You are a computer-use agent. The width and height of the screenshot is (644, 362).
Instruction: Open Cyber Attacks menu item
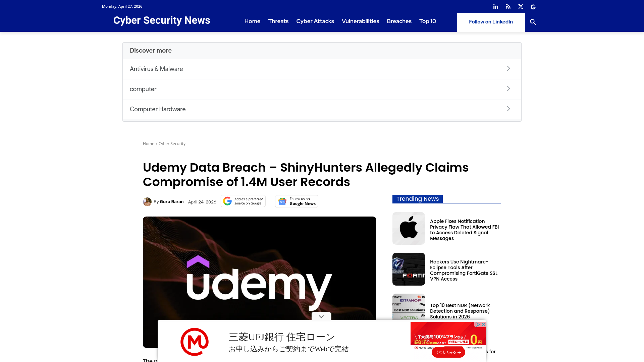[x=315, y=21]
